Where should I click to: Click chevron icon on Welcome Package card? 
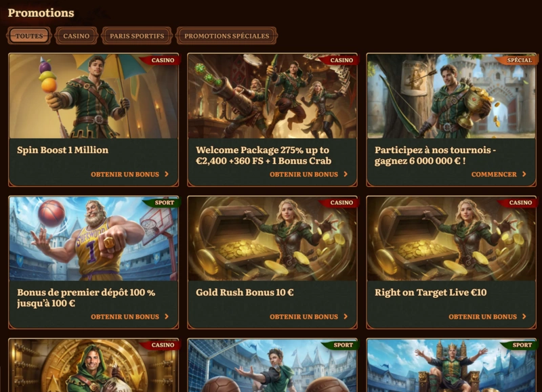[346, 174]
